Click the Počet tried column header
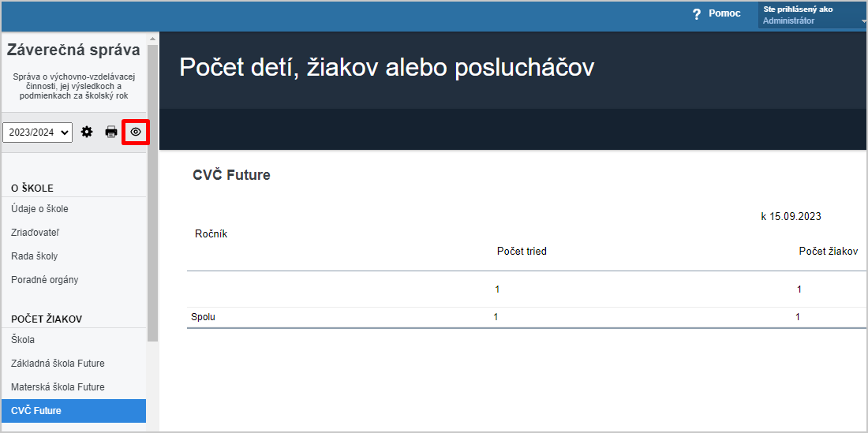868x433 pixels. tap(522, 251)
